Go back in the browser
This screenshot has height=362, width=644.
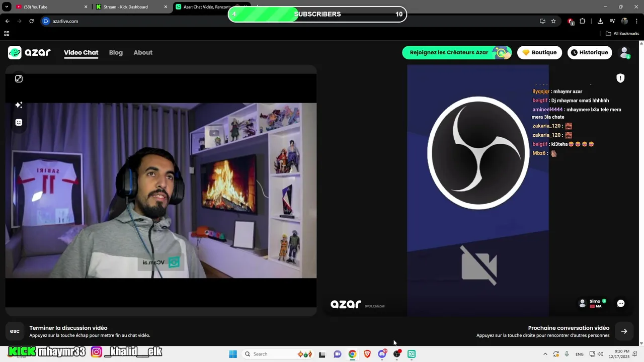click(7, 21)
